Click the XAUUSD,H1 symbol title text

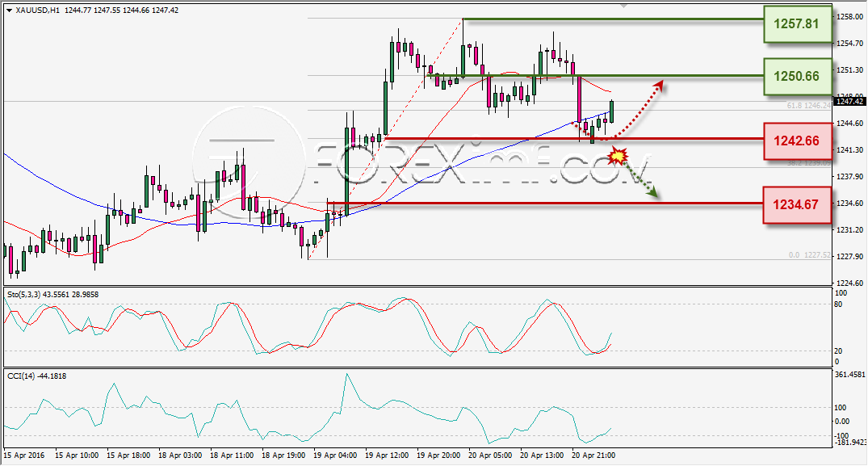coord(38,10)
